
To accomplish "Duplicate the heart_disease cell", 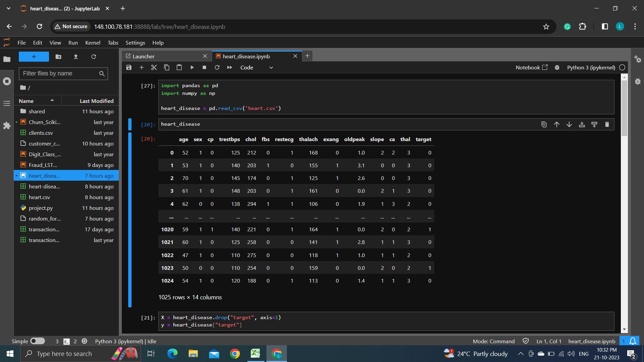I will [544, 124].
